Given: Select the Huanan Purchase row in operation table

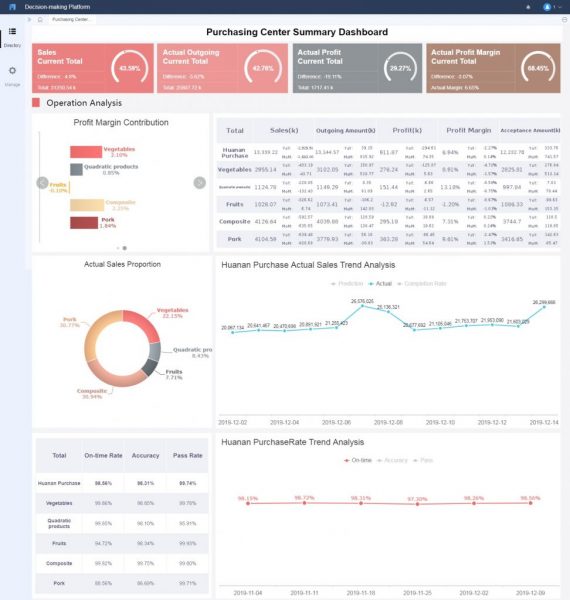Looking at the screenshot, I should (x=388, y=152).
